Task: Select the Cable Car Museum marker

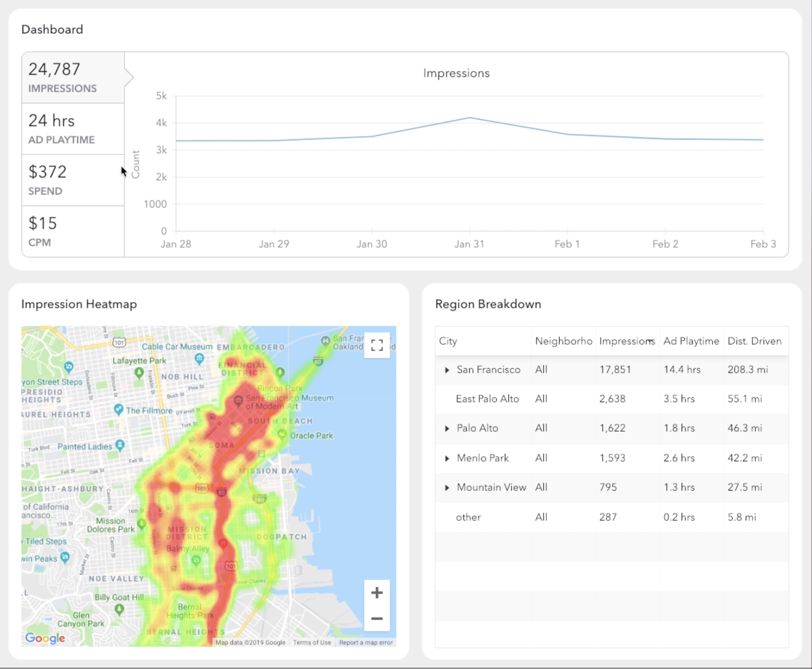Action: 199,359
